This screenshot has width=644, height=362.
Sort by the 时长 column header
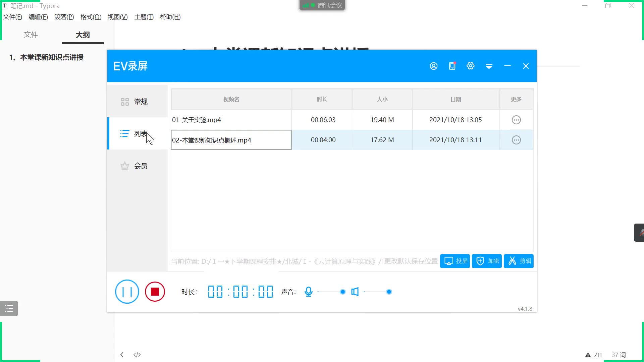coord(322,99)
